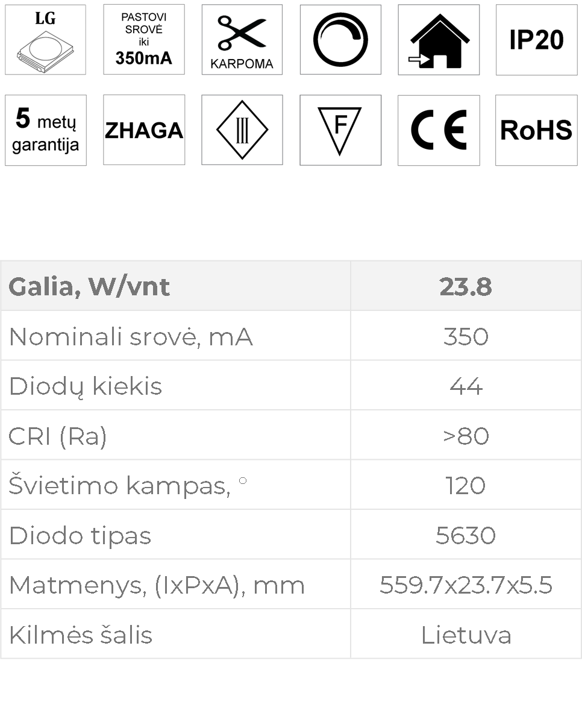Click the Nominali srovė, mA row
Image resolution: width=582 pixels, height=728 pixels.
coord(291,336)
